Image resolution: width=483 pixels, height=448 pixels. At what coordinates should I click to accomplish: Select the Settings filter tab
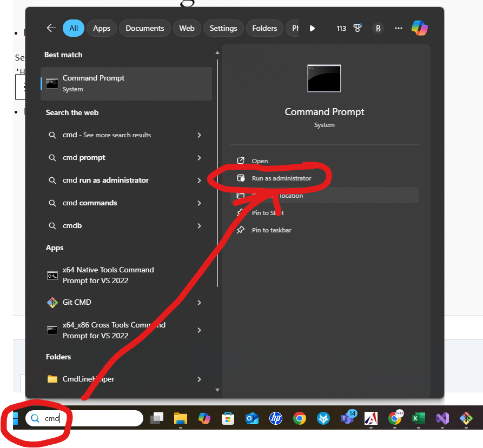pyautogui.click(x=223, y=28)
